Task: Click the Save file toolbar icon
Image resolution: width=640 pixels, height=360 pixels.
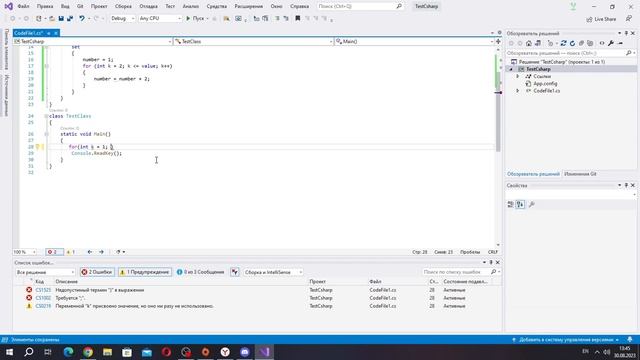Action: (x=61, y=18)
